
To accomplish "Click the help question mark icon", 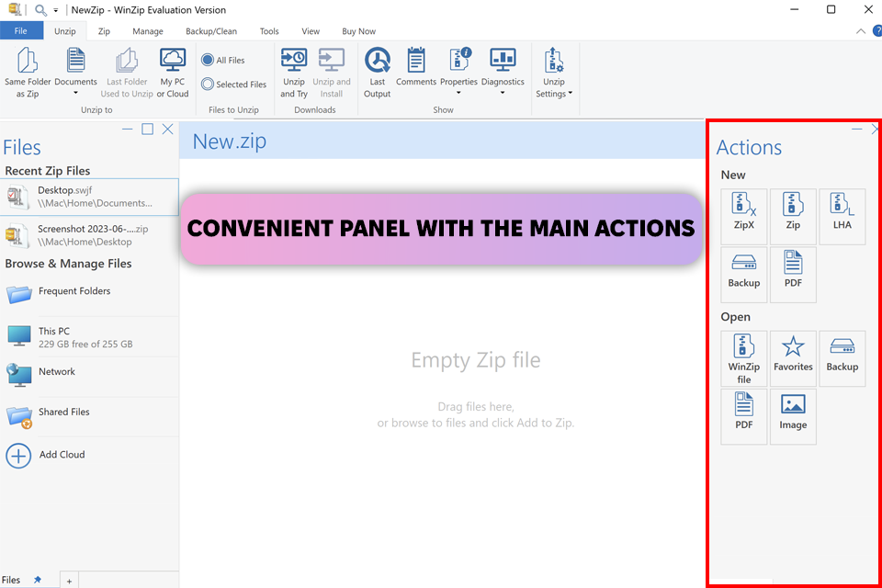I will 877,31.
